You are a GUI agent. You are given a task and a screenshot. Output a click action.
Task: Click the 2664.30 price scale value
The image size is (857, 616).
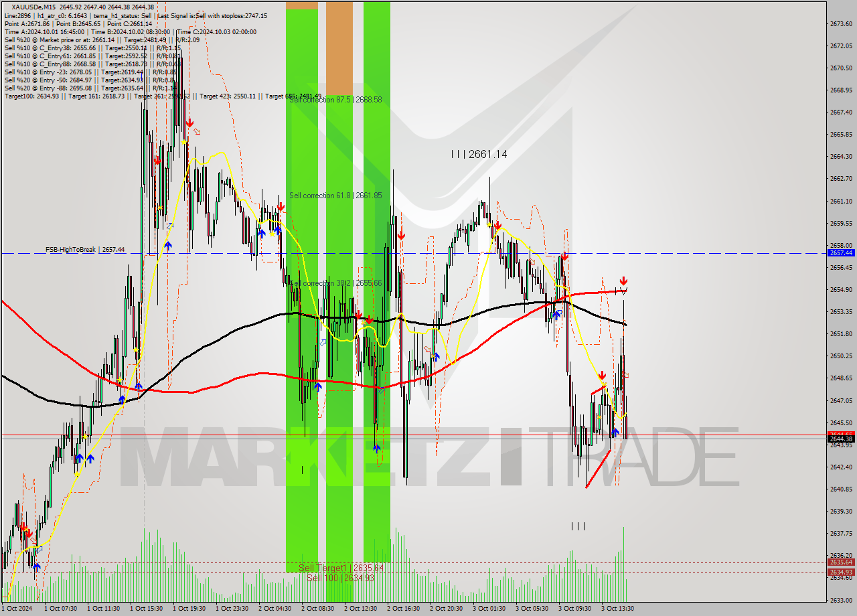click(841, 156)
